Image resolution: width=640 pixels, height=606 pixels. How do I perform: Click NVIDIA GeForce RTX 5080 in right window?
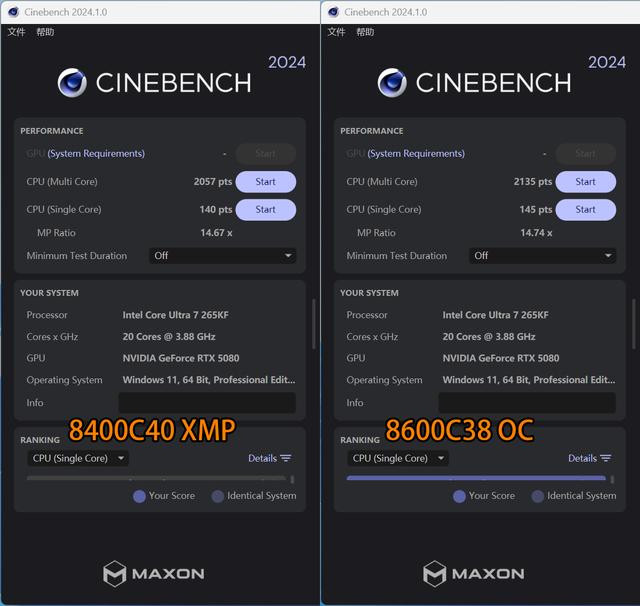click(501, 358)
